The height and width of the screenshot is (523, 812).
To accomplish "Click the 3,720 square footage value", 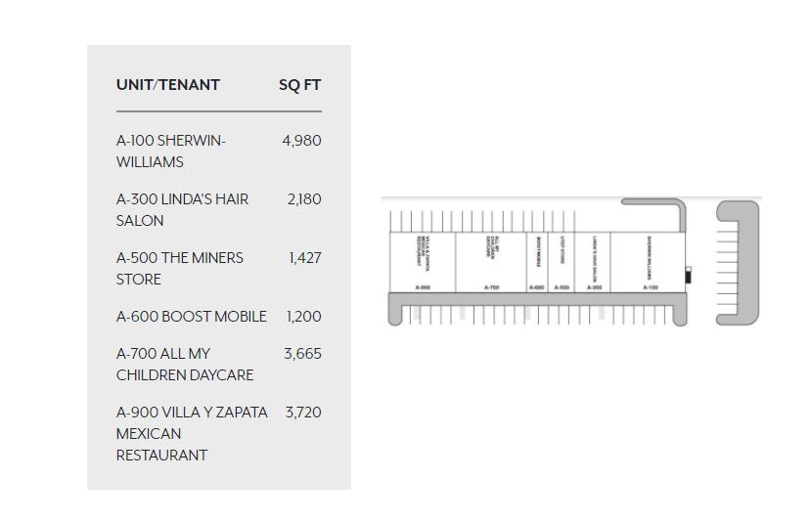I will click(x=303, y=413).
